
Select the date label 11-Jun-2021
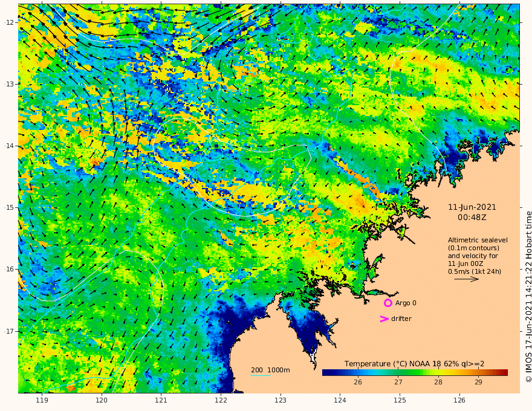pyautogui.click(x=472, y=207)
